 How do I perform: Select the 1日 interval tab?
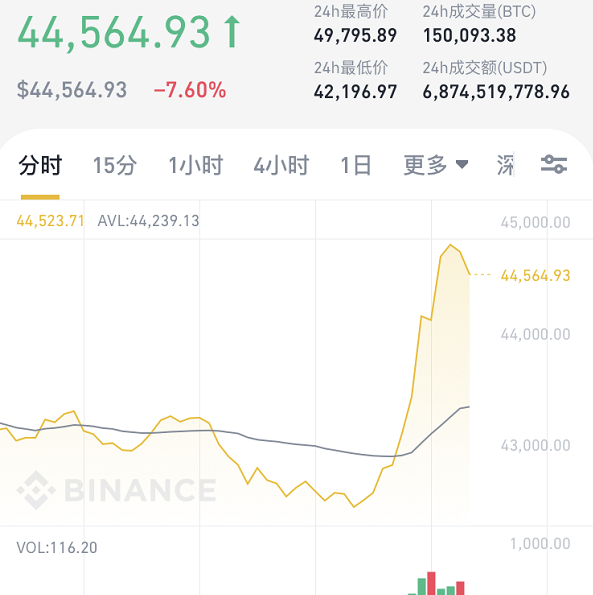(x=355, y=165)
